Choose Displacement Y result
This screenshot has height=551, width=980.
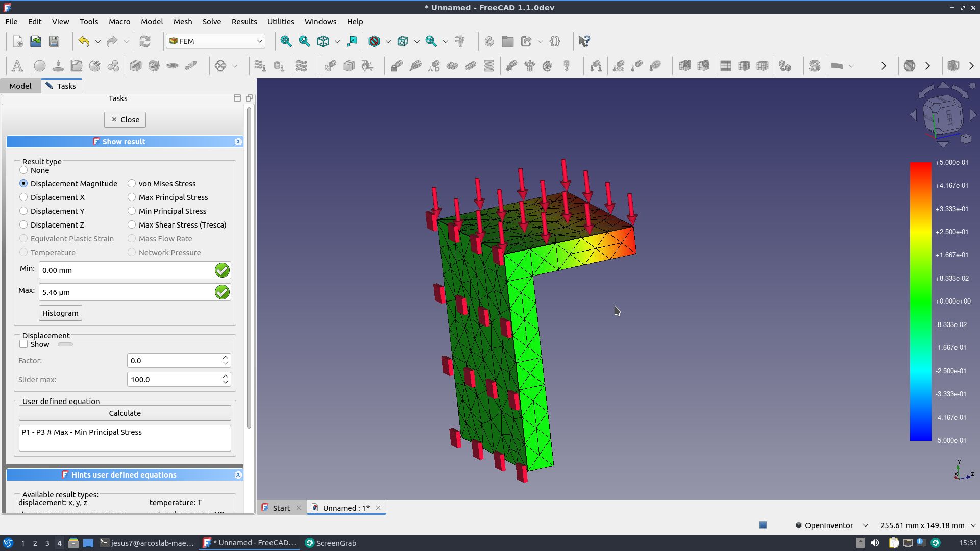[x=52, y=211]
